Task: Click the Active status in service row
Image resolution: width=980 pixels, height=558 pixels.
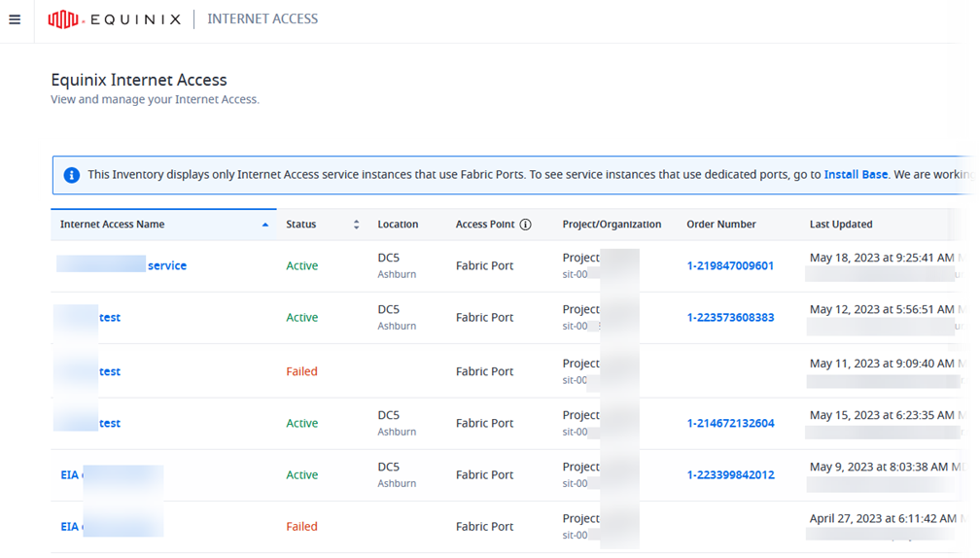Action: [301, 265]
